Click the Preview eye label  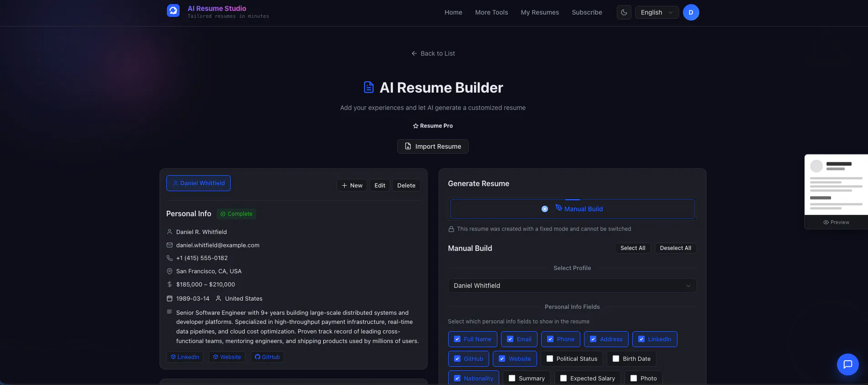[x=836, y=223]
